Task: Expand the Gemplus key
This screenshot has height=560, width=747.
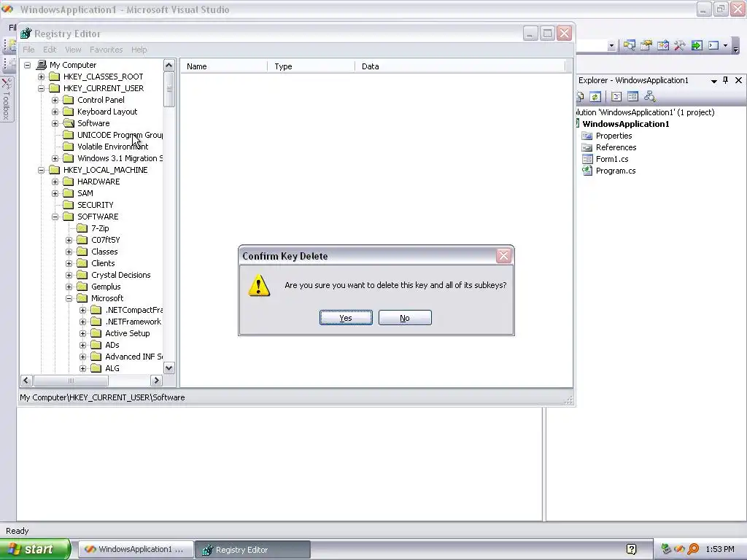Action: pyautogui.click(x=69, y=287)
